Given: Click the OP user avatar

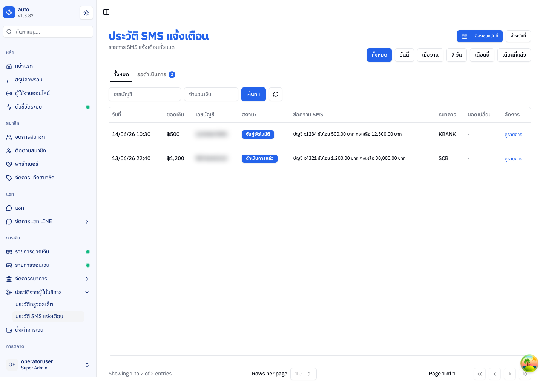Looking at the screenshot, I should [x=12, y=364].
